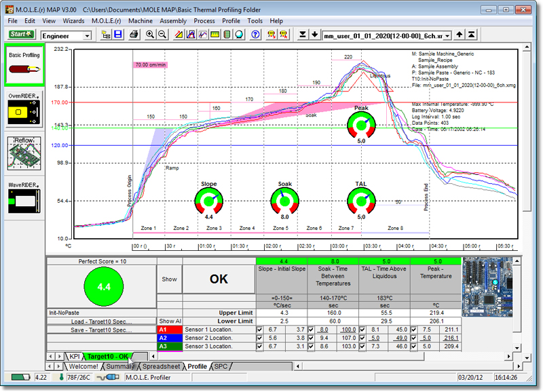The height and width of the screenshot is (392, 543).
Task: Click the blue floppy Save icon
Action: 118,35
